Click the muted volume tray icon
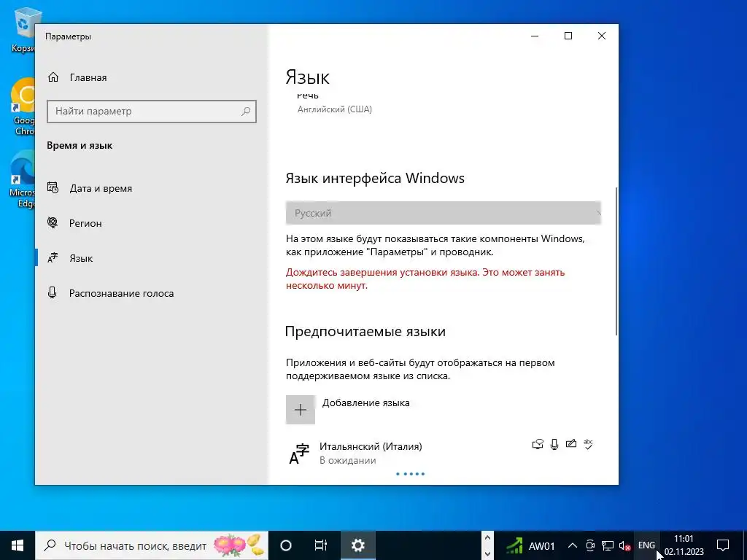 click(624, 546)
